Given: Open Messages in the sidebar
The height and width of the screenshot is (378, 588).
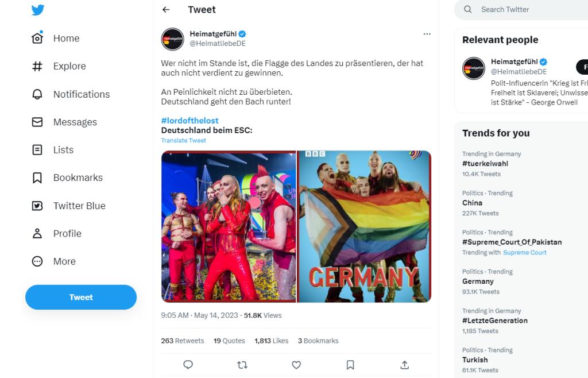Looking at the screenshot, I should pyautogui.click(x=65, y=122).
